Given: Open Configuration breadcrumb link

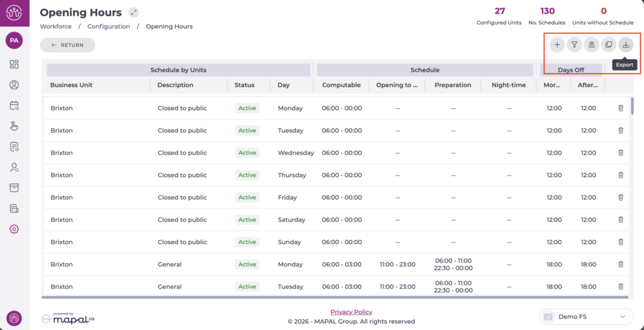Looking at the screenshot, I should [109, 26].
